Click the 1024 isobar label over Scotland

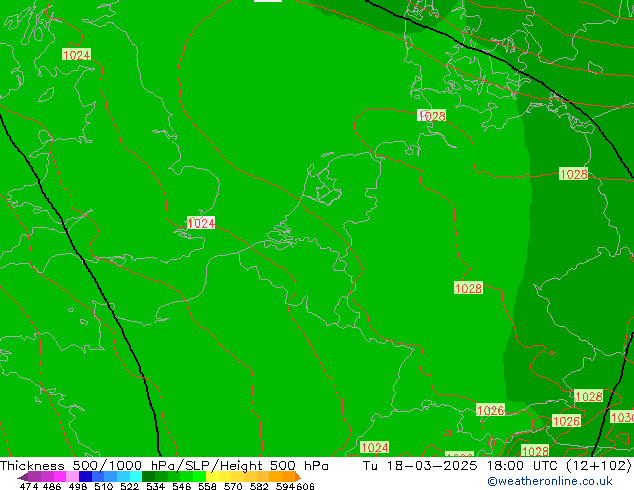(x=76, y=55)
